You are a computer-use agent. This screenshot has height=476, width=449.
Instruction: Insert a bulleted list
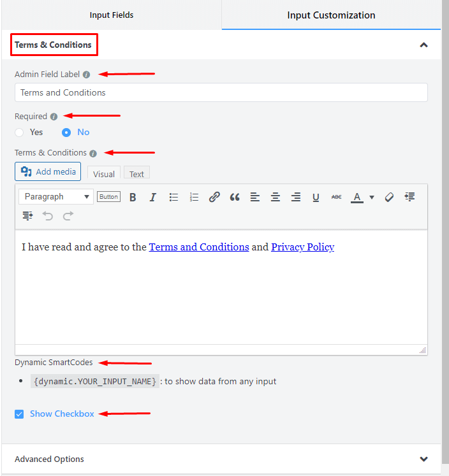(173, 197)
